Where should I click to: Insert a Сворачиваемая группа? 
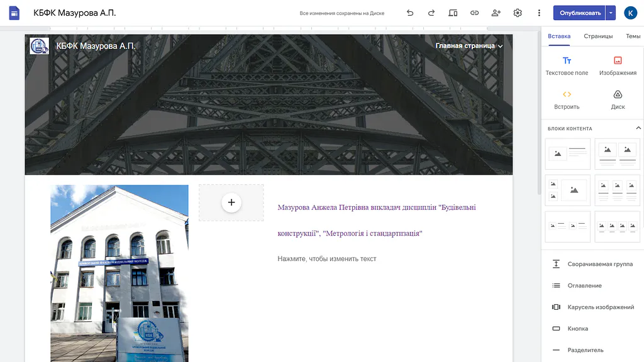592,264
